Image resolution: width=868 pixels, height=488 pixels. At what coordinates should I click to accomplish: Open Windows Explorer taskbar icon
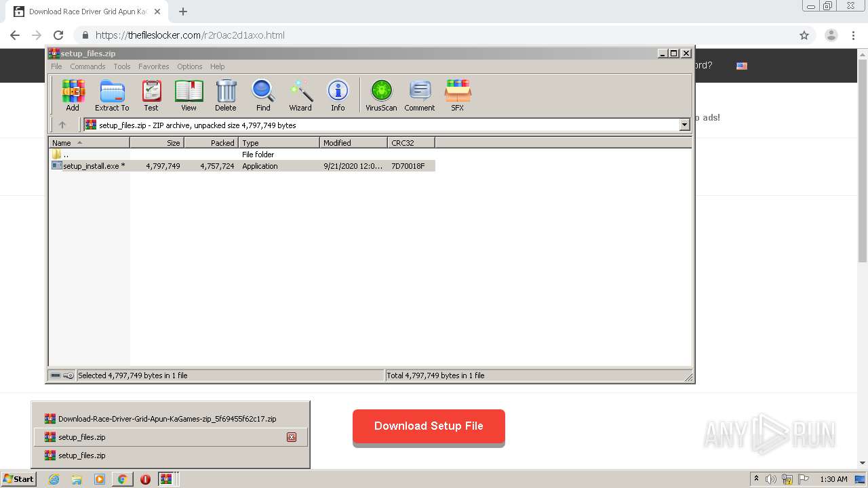(77, 479)
